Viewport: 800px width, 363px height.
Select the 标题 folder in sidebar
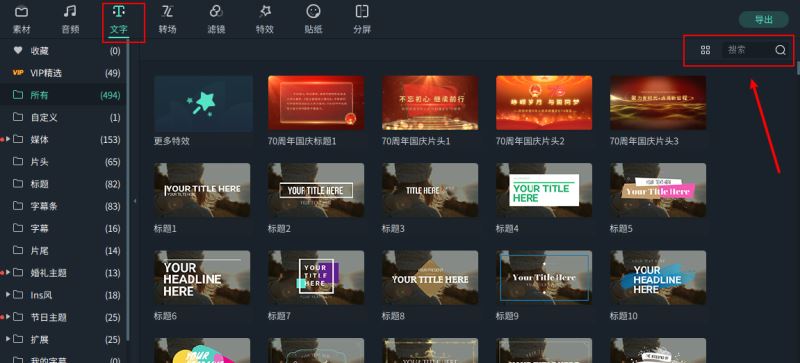click(x=63, y=184)
